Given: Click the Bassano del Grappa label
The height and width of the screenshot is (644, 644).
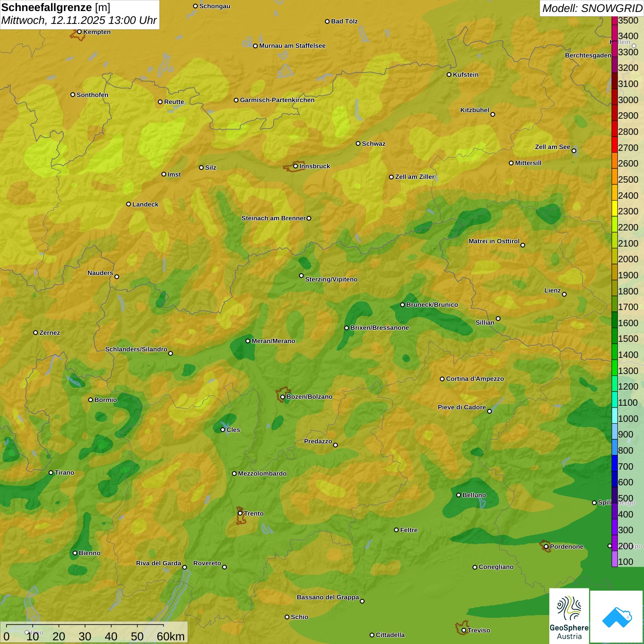Looking at the screenshot, I should 328,597.
